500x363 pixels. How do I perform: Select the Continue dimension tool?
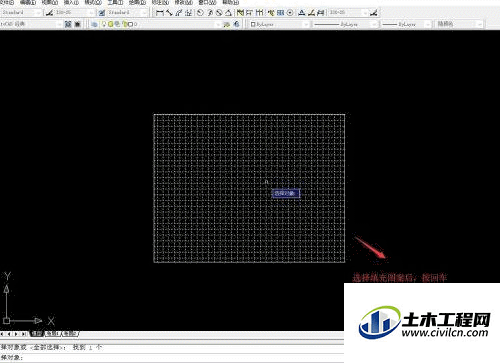point(259,13)
